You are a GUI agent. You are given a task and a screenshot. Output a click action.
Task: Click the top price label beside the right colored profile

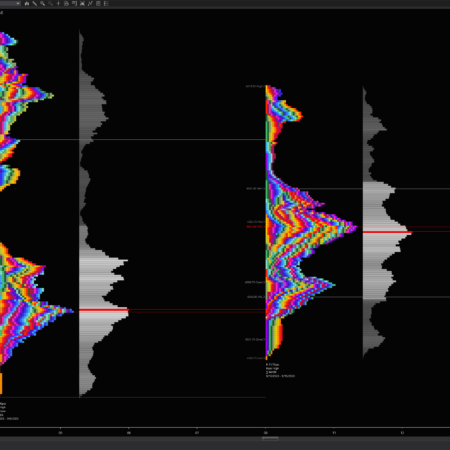pyautogui.click(x=255, y=86)
